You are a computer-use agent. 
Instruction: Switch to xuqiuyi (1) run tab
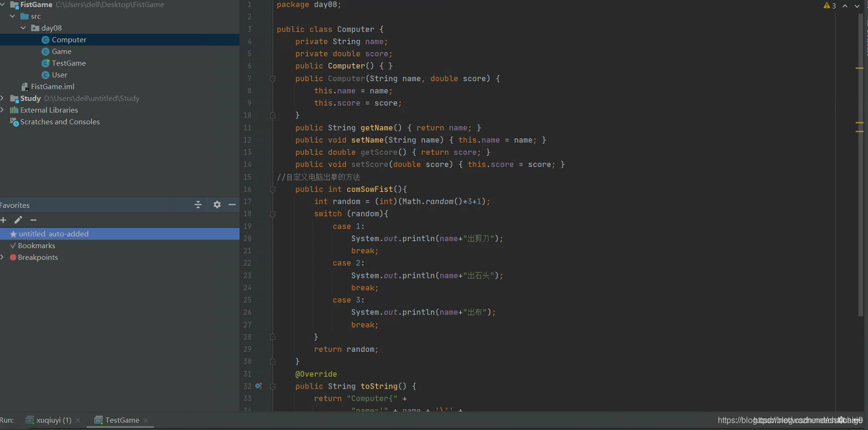point(54,420)
